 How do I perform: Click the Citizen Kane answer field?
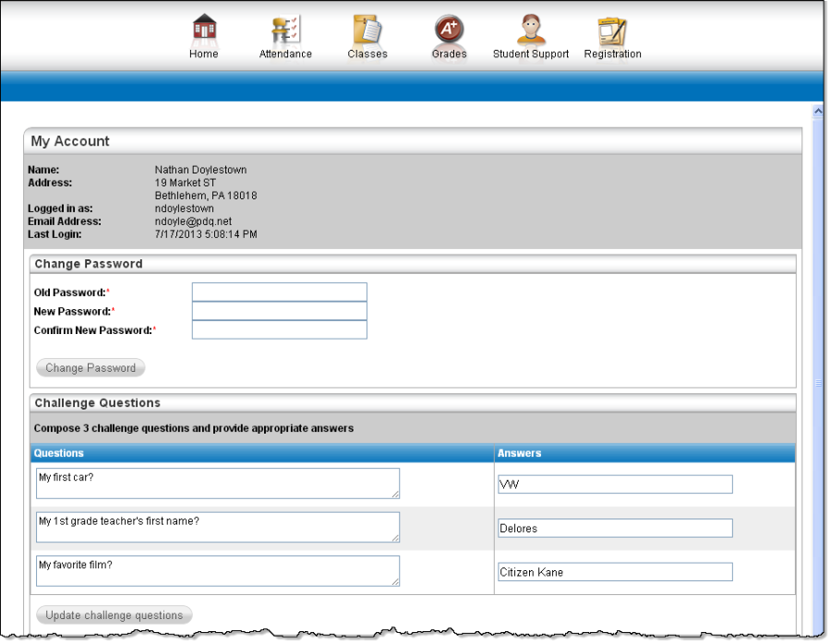[614, 572]
